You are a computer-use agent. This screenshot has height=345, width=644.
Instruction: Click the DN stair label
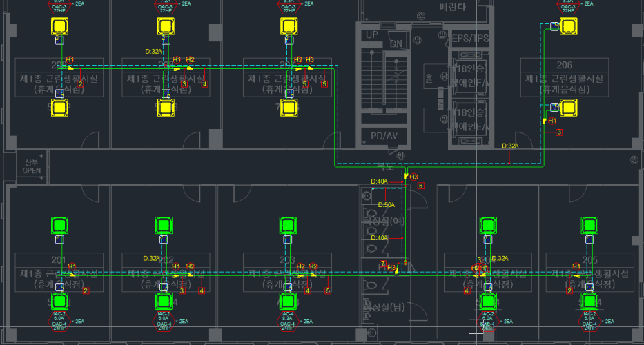coord(396,43)
